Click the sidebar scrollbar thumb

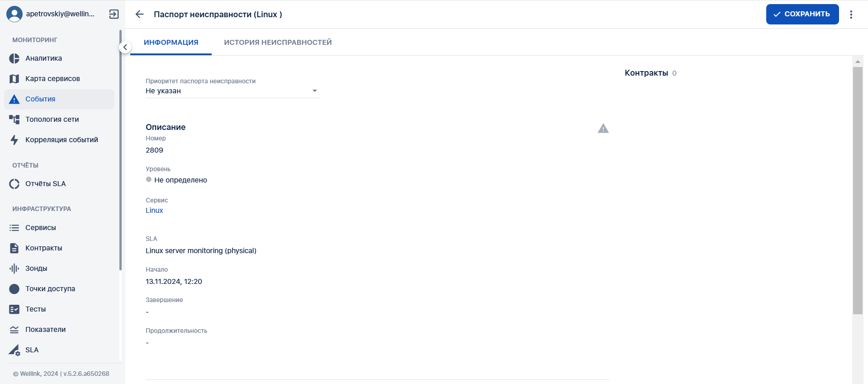pyautogui.click(x=120, y=150)
